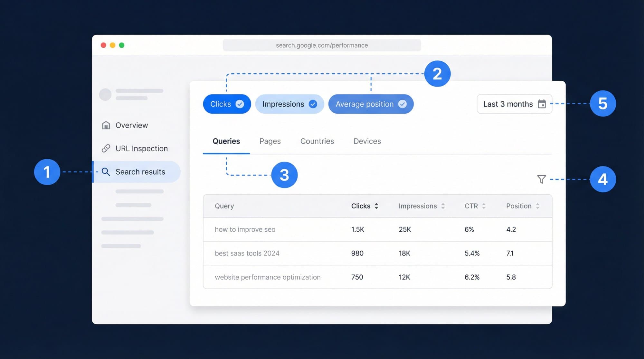This screenshot has width=644, height=359.
Task: Click the checkmark icon on Clicks chip
Action: click(240, 104)
